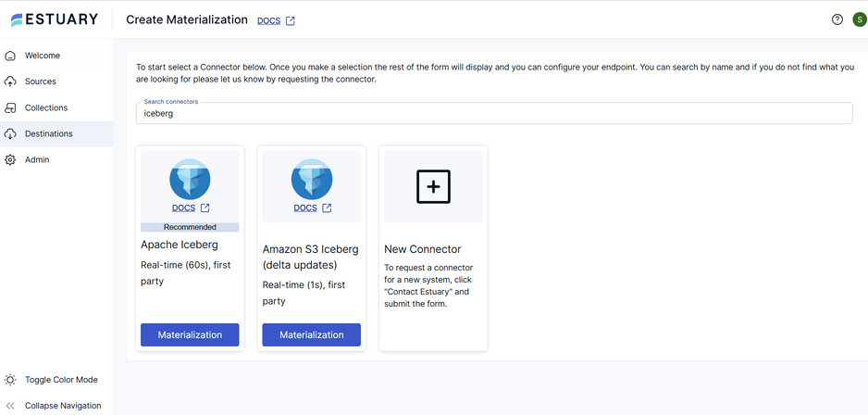Click the Admin gear icon
The width and height of the screenshot is (868, 415).
coord(11,159)
